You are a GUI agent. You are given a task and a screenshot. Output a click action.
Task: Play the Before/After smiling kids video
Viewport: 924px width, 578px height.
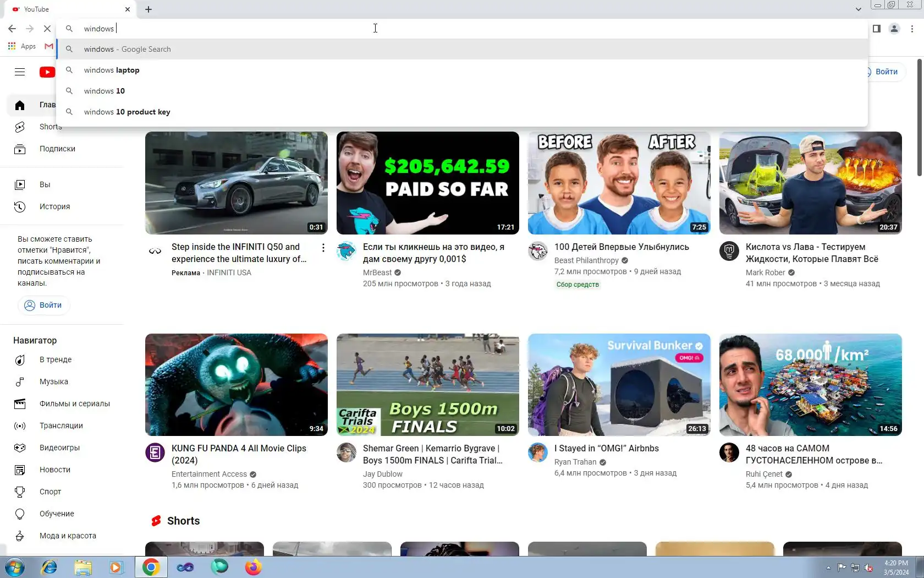click(x=619, y=183)
